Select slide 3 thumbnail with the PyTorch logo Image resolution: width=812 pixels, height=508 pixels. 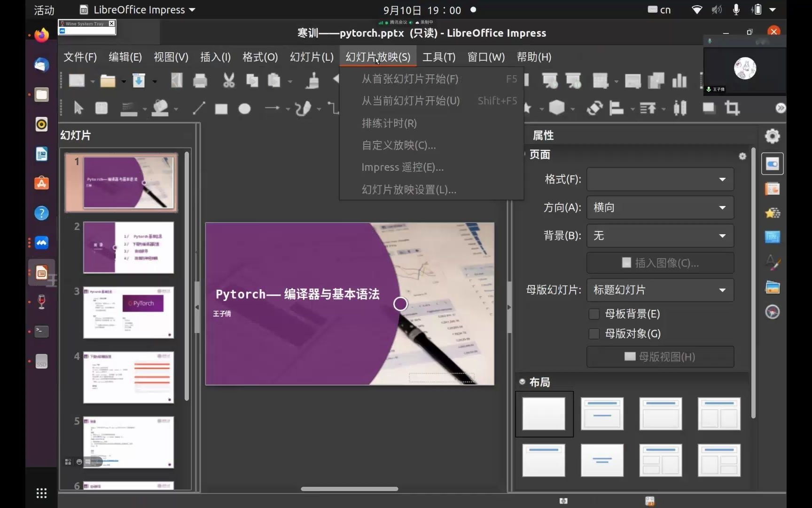[128, 312]
